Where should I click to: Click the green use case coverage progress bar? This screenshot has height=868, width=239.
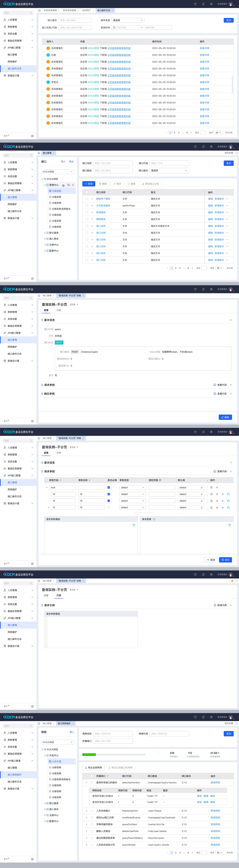[89, 754]
